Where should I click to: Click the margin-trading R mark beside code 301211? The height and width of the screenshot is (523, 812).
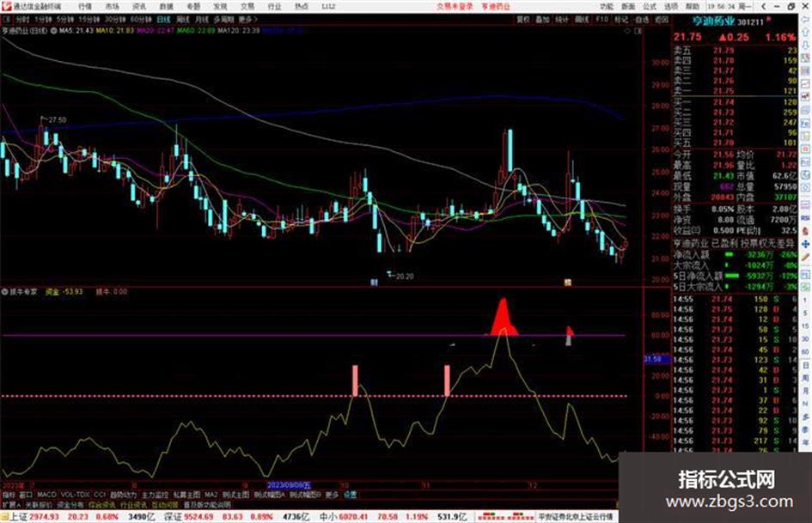click(768, 19)
